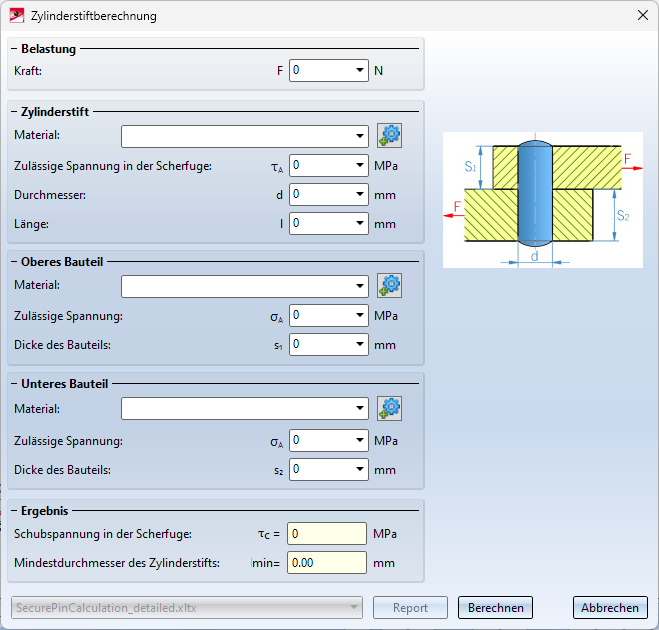The width and height of the screenshot is (659, 630).
Task: Collapse the Ergebnis section
Action: (x=14, y=511)
